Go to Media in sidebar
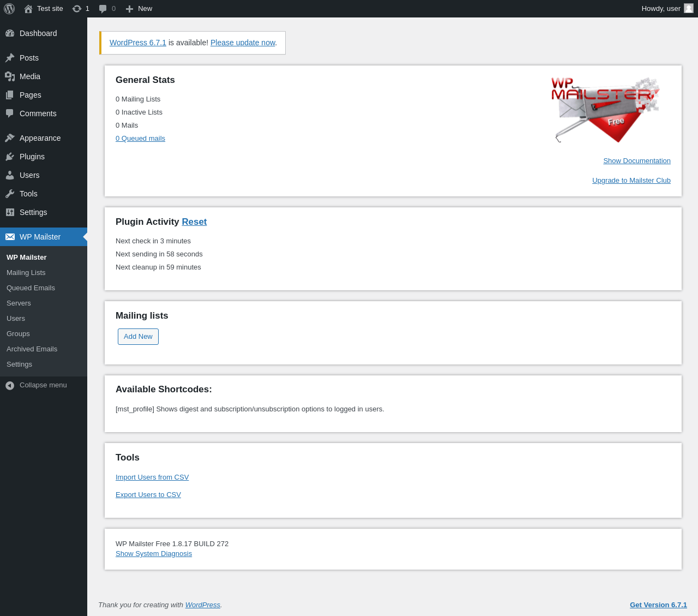The width and height of the screenshot is (698, 616). 44,76
